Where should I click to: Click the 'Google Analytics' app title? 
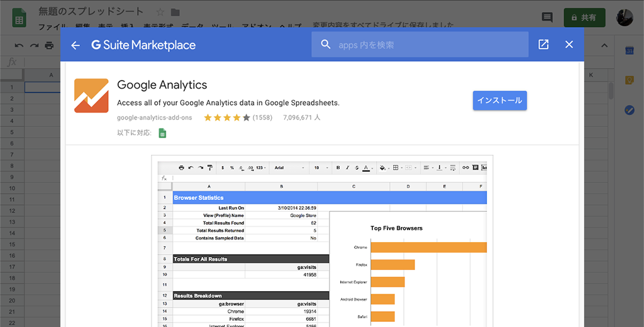pos(162,85)
